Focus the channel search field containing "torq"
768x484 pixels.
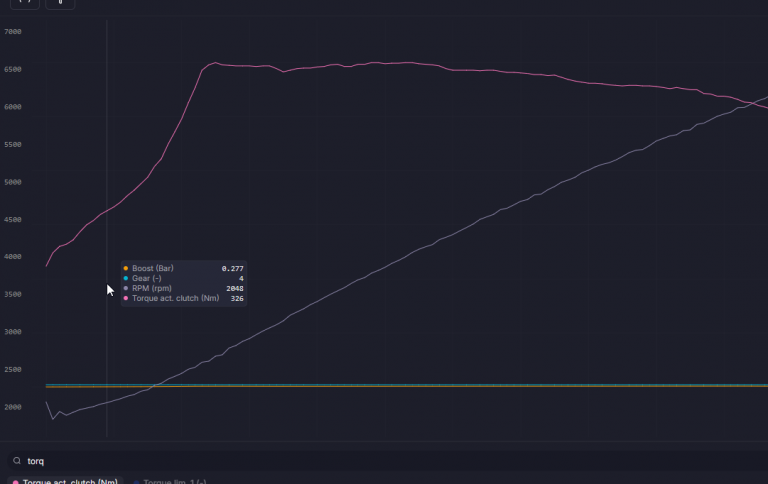point(388,461)
